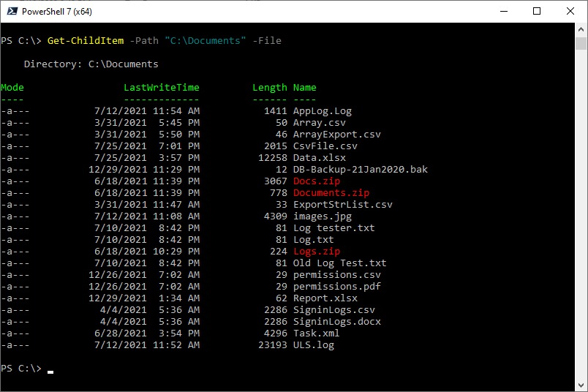Click the Data.xlsx file name
This screenshot has width=588, height=392.
(320, 157)
